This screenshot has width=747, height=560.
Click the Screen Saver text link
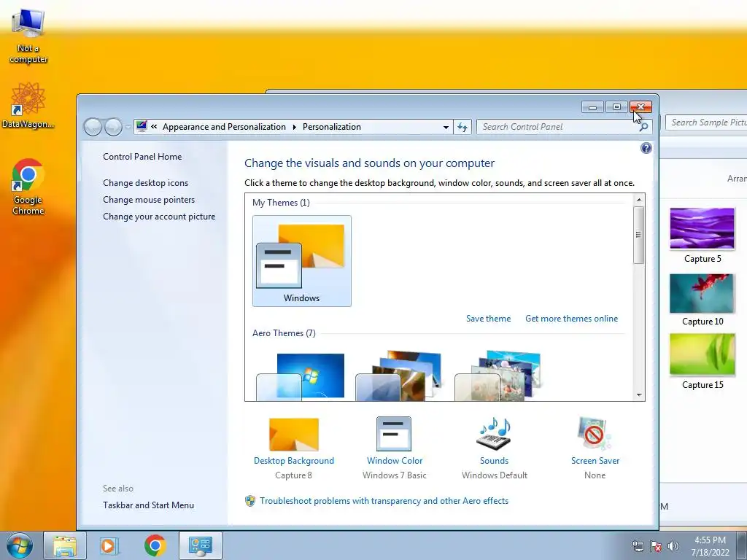(595, 461)
